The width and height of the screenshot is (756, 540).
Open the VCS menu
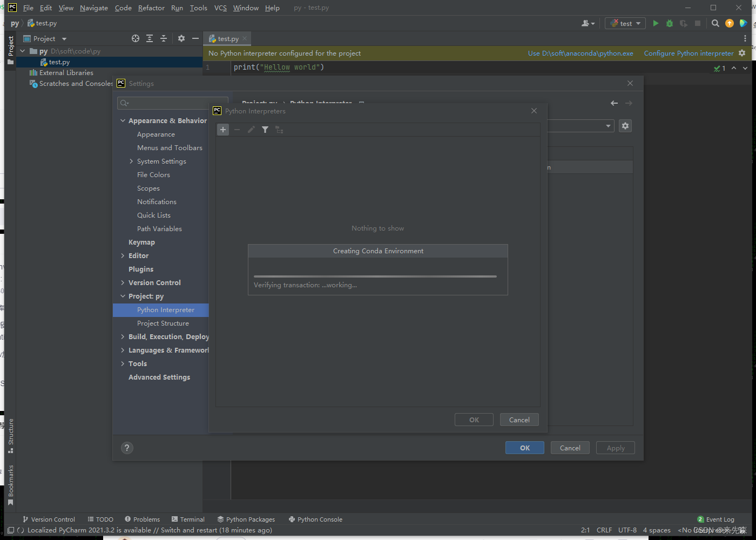[x=220, y=8]
